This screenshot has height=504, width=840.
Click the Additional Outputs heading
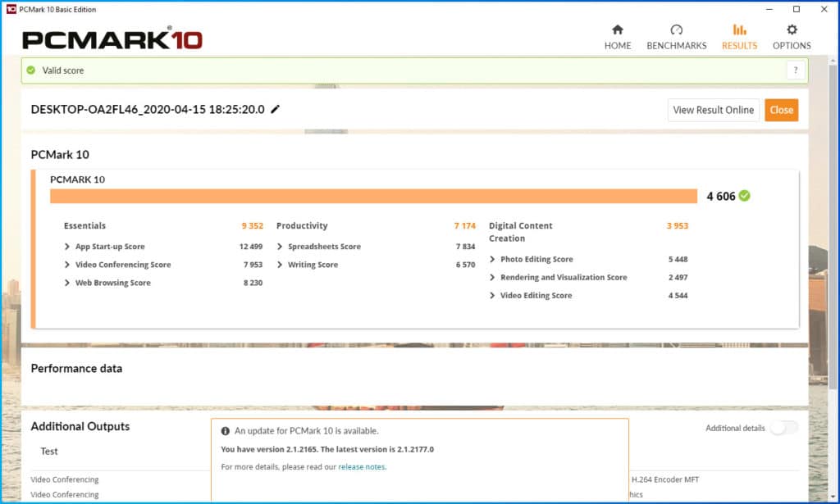pyautogui.click(x=80, y=426)
